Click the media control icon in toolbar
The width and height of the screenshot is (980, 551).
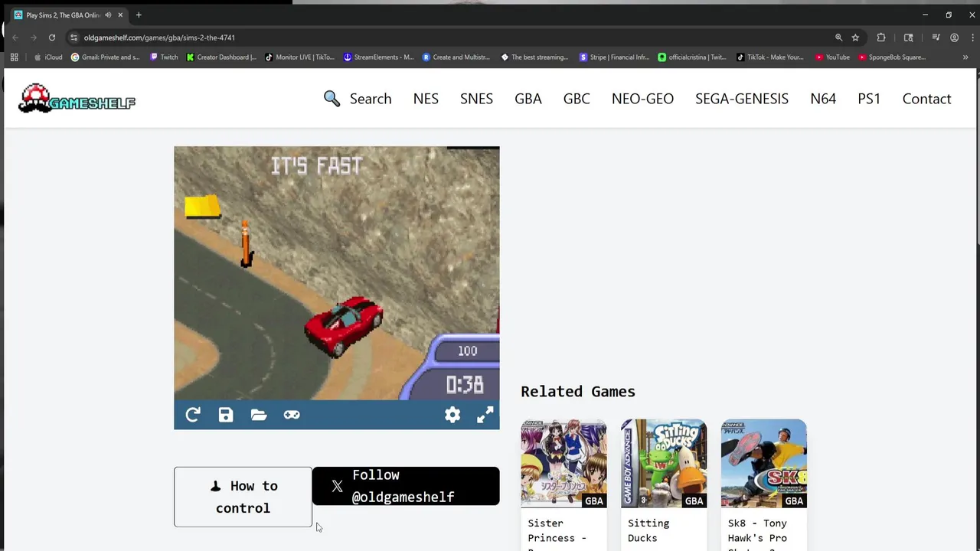[x=936, y=37]
